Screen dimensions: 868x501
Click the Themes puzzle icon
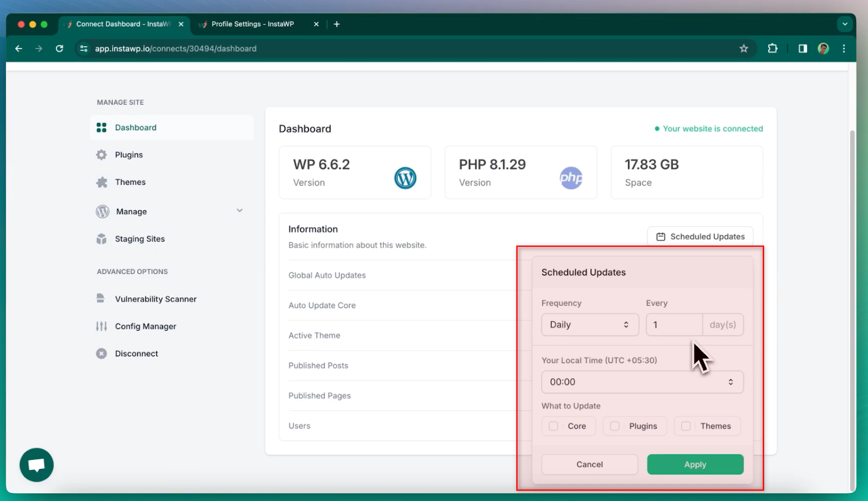tap(101, 182)
